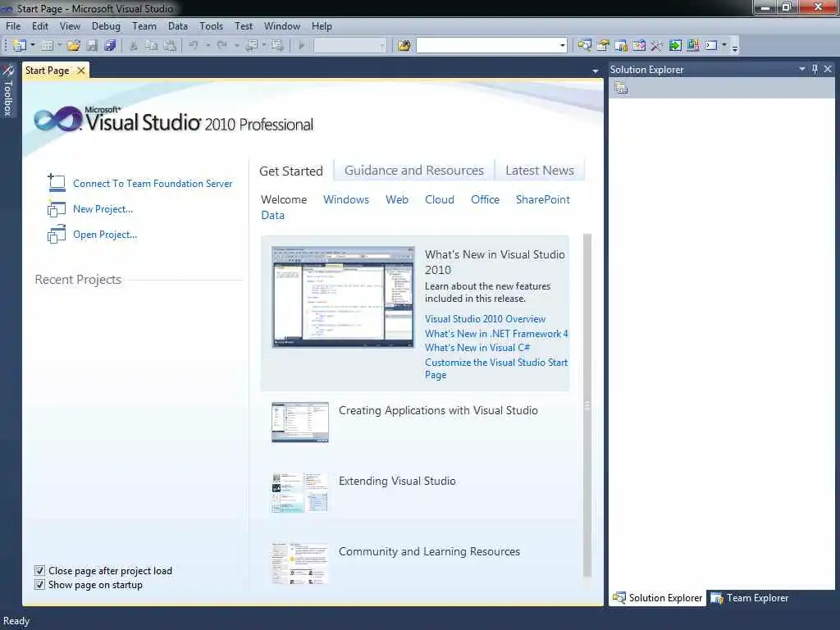Close the Start Page tab
Screen dimensions: 840x630
[x=81, y=71]
